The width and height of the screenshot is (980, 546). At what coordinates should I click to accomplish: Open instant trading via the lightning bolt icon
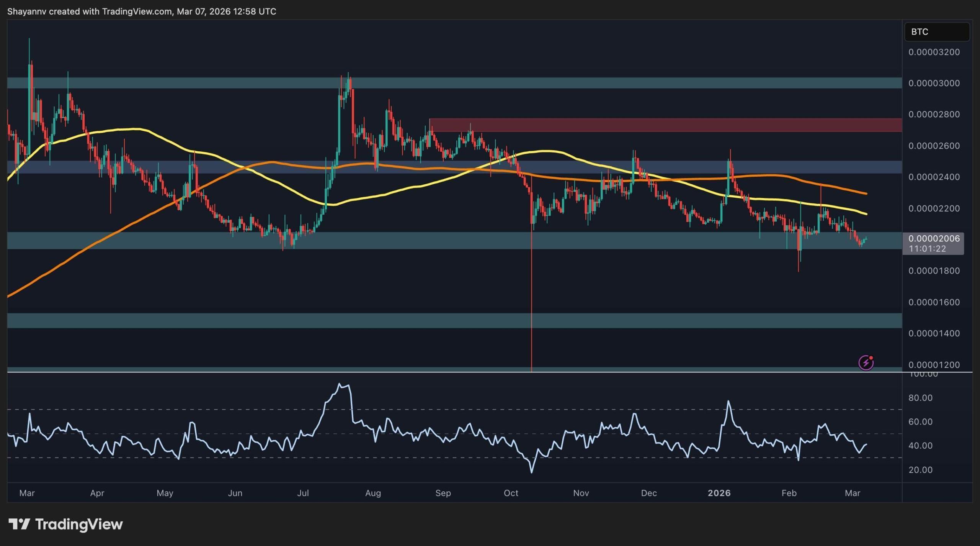click(866, 362)
